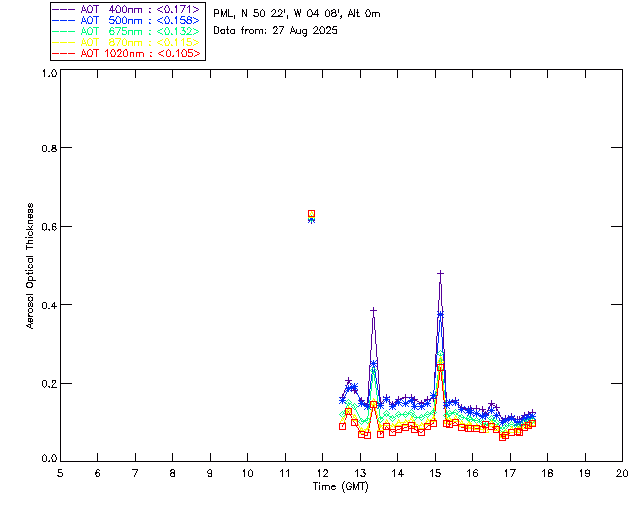Click the blue asterisk at the 15-hour peak

(x=440, y=314)
